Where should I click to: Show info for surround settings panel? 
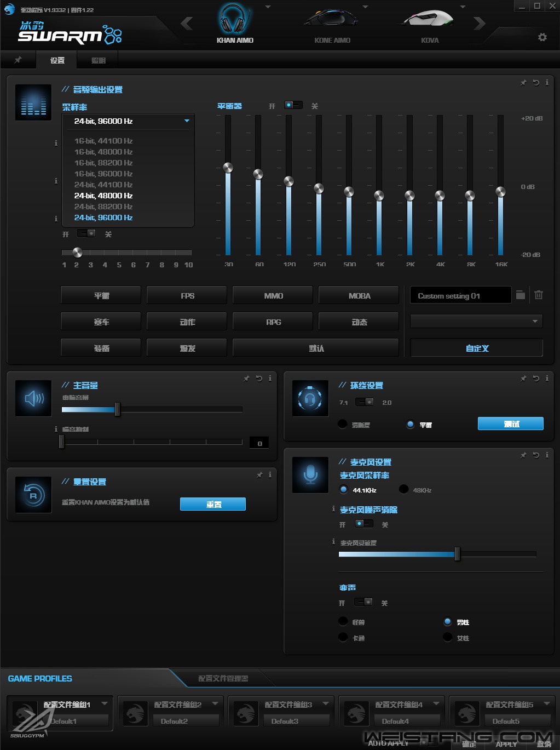547,379
